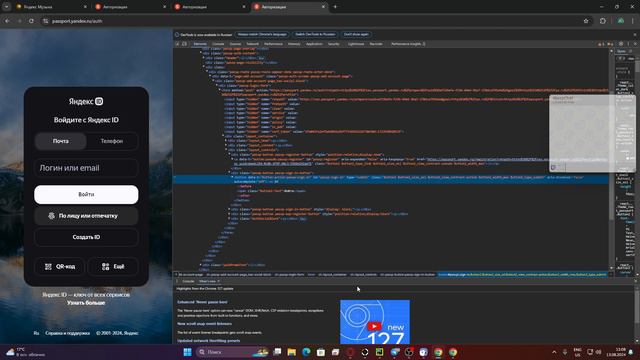Open the DevTools Elements tab
Screen dimensions: 640x360
pos(200,44)
